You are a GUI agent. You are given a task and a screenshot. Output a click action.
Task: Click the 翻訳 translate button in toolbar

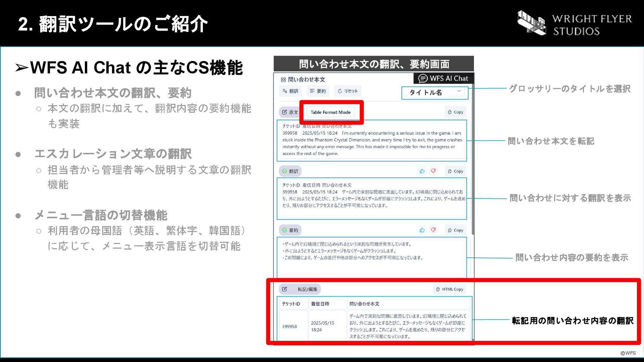pyautogui.click(x=290, y=91)
